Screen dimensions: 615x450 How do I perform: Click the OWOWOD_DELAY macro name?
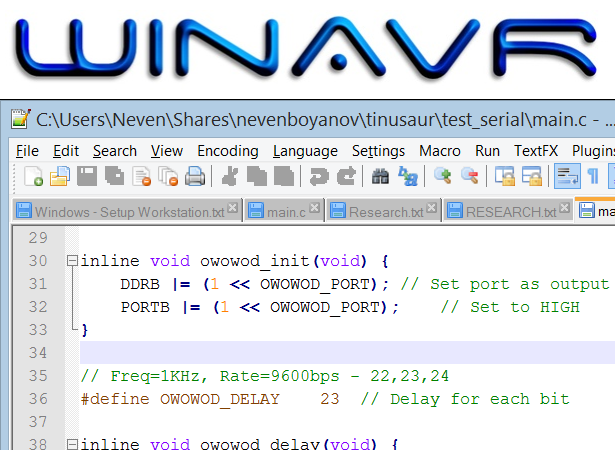(220, 399)
